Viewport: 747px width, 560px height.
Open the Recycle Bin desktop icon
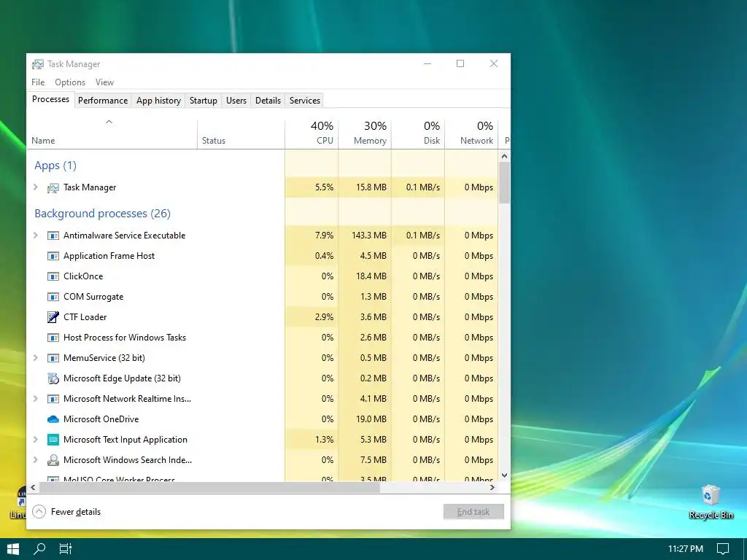click(711, 502)
